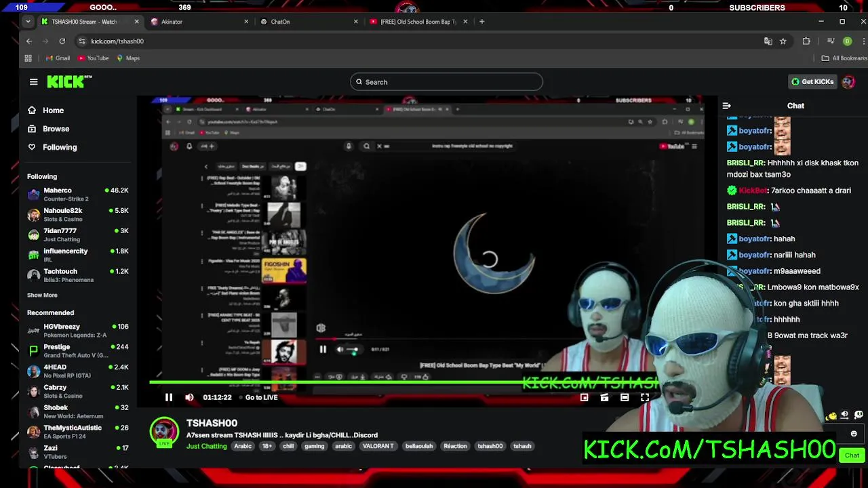Select the tshash00 tag
The width and height of the screenshot is (868, 488).
(490, 446)
